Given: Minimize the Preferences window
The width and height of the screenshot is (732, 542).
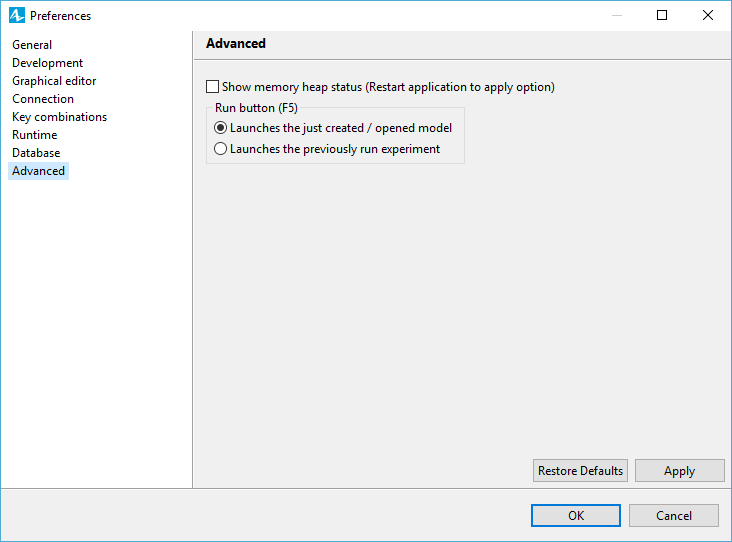Looking at the screenshot, I should 617,15.
